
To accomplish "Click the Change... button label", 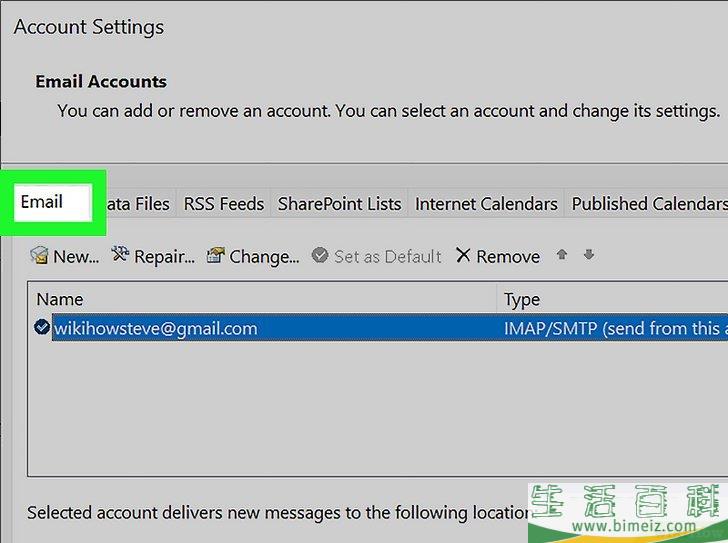I will [264, 257].
